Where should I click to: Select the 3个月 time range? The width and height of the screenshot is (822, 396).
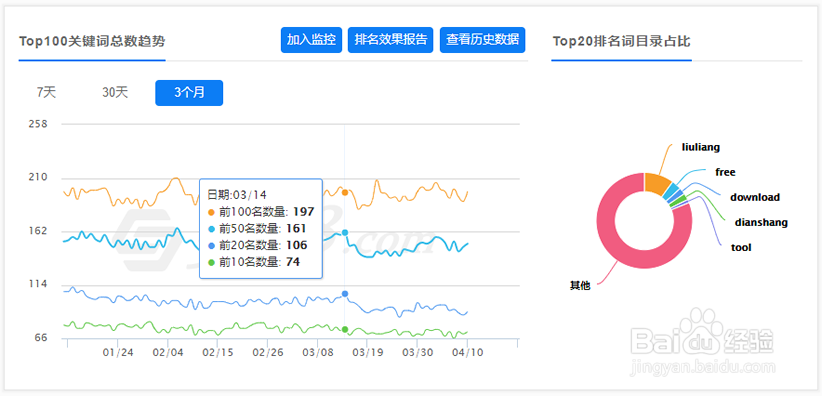[189, 93]
